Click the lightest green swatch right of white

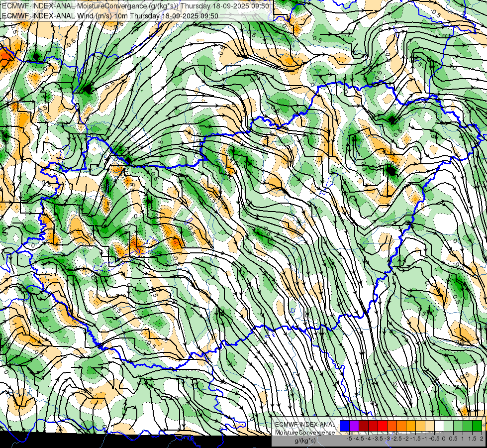pos(449,426)
